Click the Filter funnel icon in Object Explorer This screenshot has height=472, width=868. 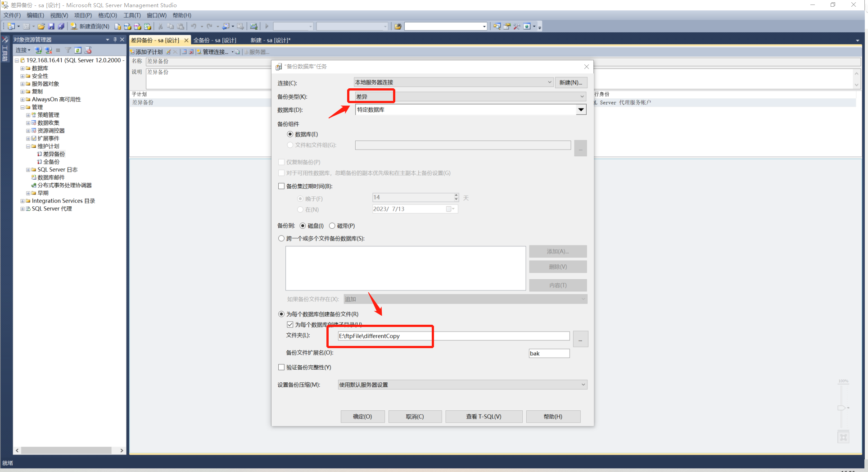click(68, 50)
